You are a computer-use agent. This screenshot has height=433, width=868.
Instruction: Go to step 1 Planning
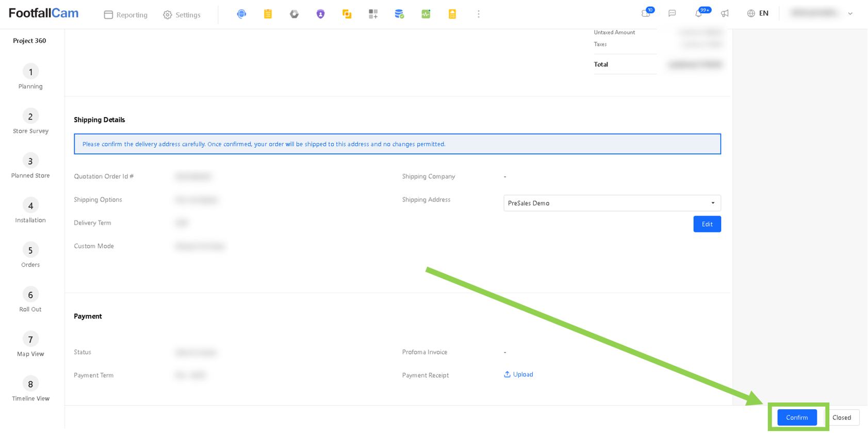(x=30, y=77)
